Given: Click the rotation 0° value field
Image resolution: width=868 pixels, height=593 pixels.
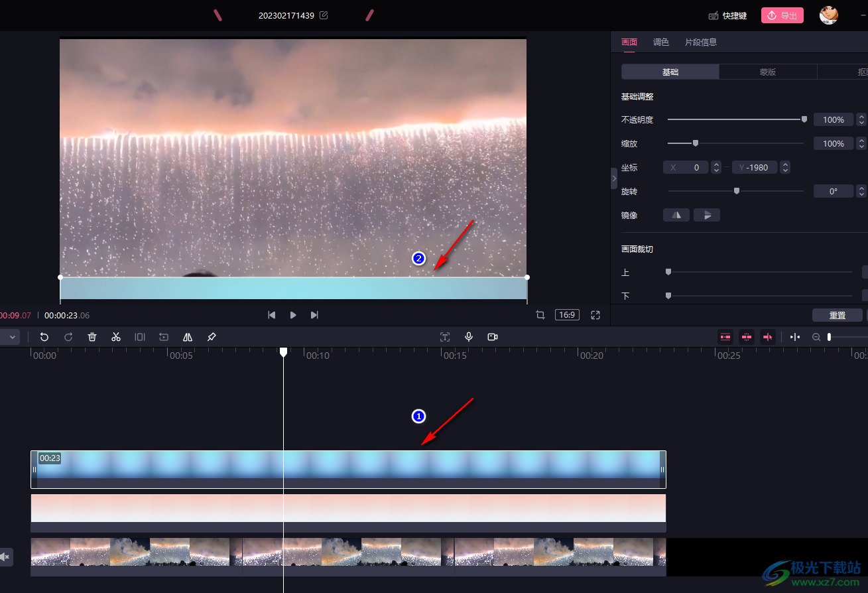Looking at the screenshot, I should pyautogui.click(x=834, y=191).
